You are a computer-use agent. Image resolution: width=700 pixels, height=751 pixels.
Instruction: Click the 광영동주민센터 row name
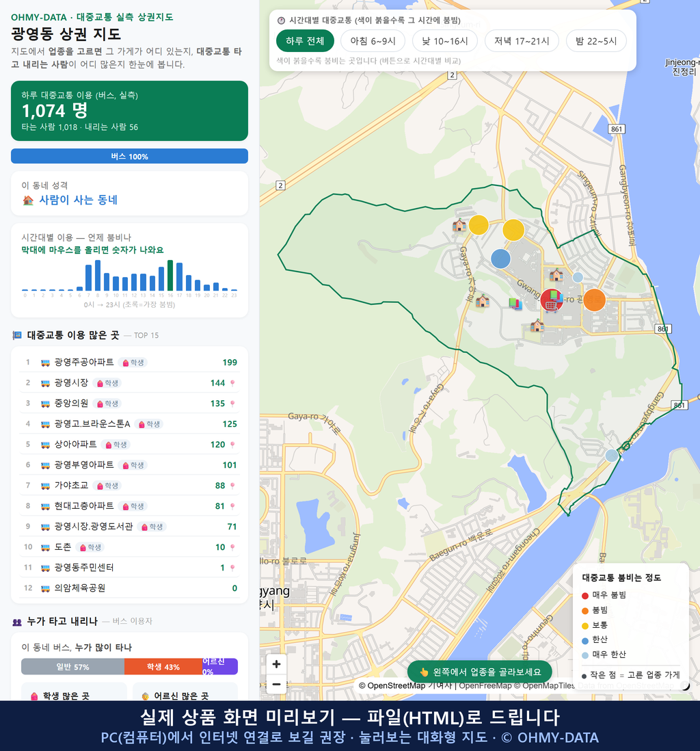point(84,568)
